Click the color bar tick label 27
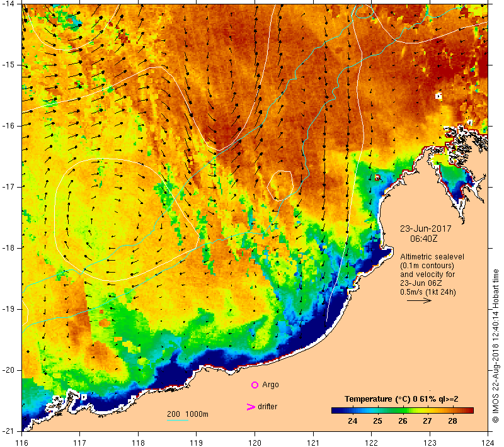 click(427, 421)
